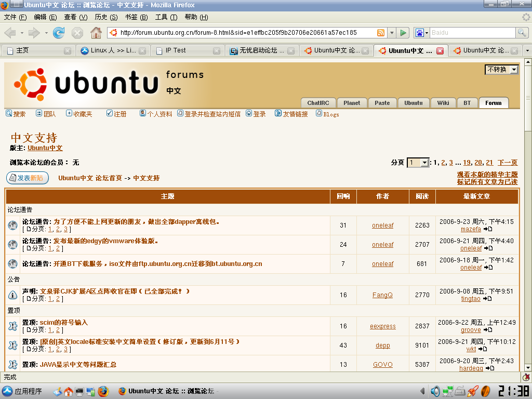532x399 pixels.
Task: Open the 收藏夹 favorites link
Action: pyautogui.click(x=79, y=114)
